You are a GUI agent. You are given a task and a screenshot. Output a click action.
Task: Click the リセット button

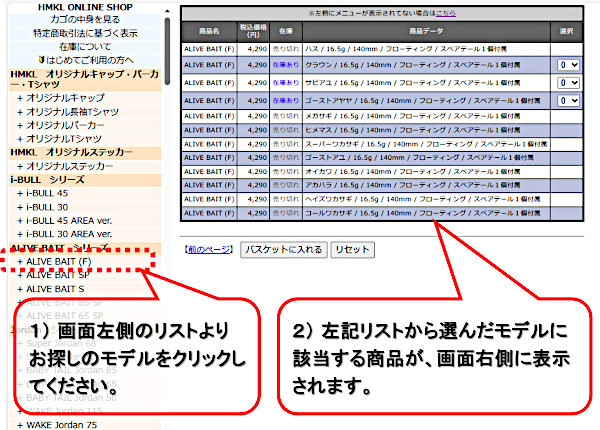click(352, 250)
